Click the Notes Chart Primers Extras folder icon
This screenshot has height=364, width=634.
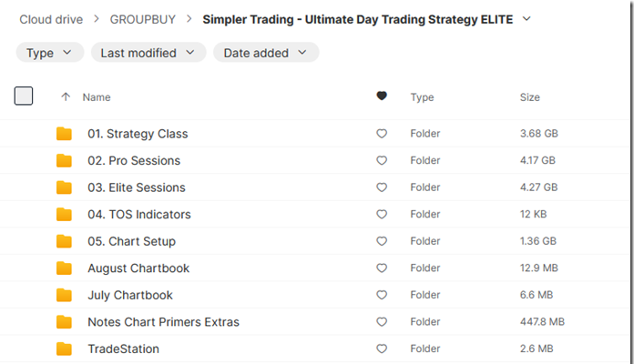pos(64,322)
